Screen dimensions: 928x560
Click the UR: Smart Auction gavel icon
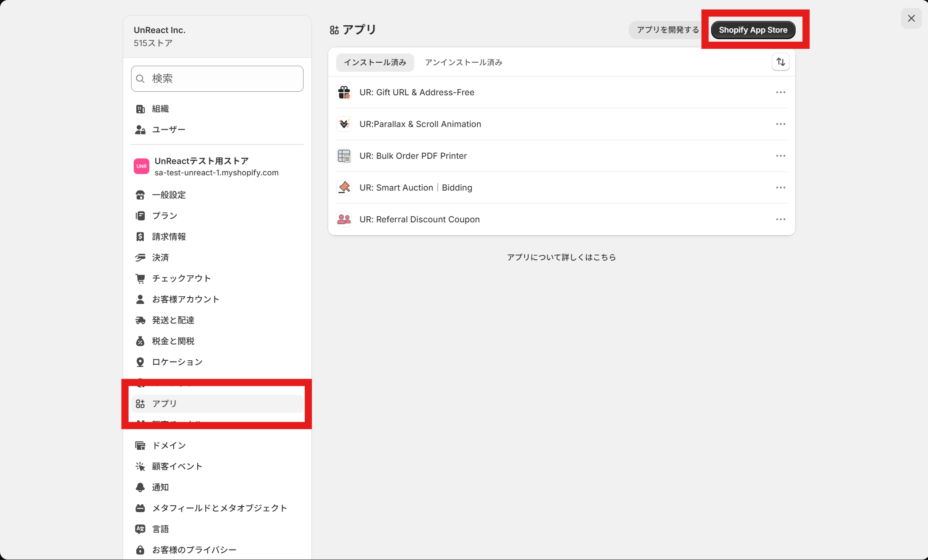coord(344,188)
